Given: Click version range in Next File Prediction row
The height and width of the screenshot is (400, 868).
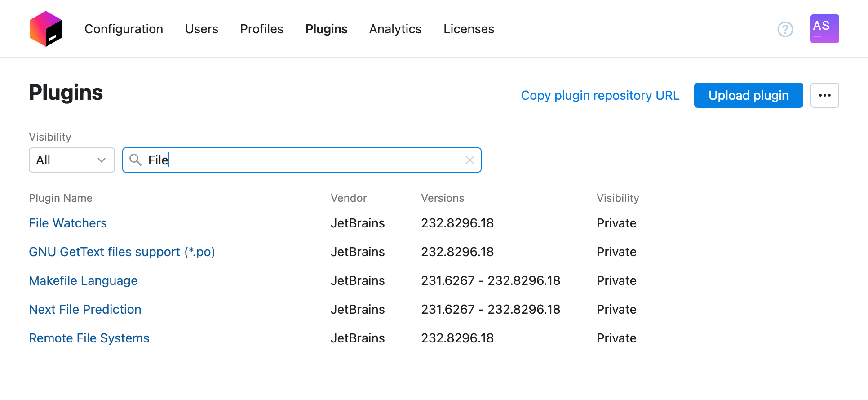Looking at the screenshot, I should 491,310.
